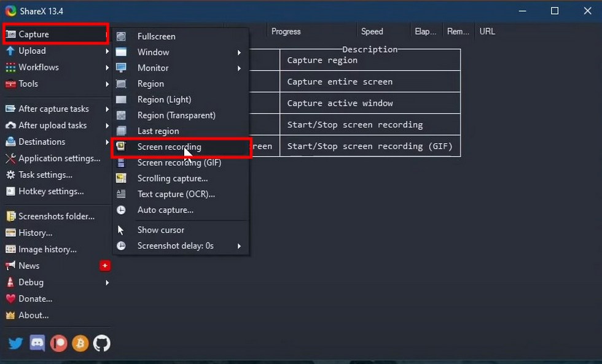Viewport: 602px width, 364px height.
Task: Open the Discord community icon
Action: (37, 343)
